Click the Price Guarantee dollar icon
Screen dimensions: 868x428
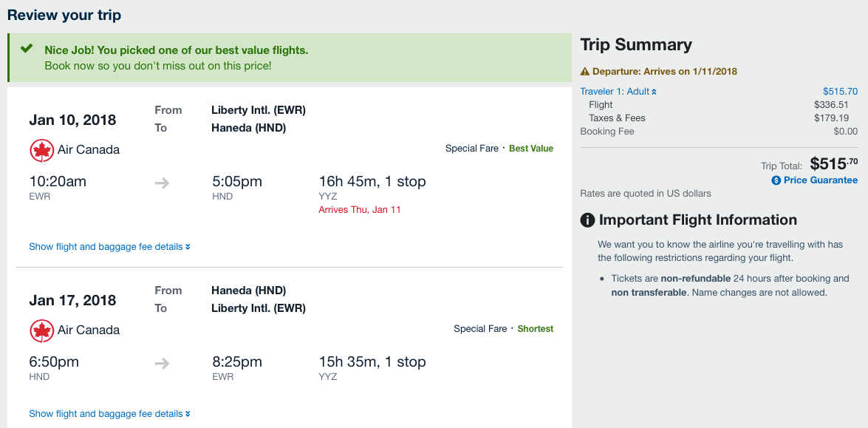tap(776, 180)
